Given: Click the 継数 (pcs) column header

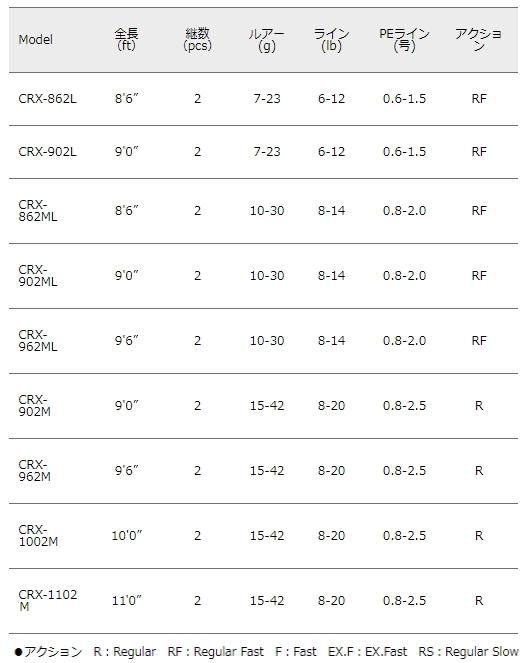Looking at the screenshot, I should pos(197,39).
